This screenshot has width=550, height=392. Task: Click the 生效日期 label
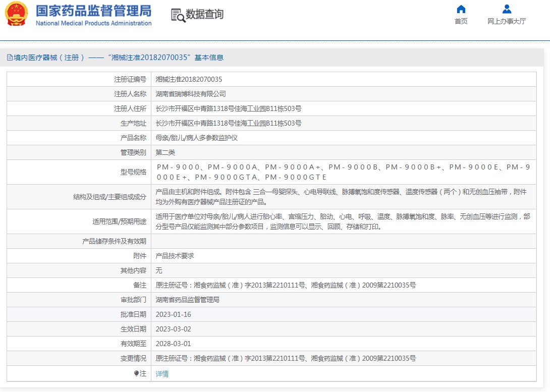[x=133, y=329]
